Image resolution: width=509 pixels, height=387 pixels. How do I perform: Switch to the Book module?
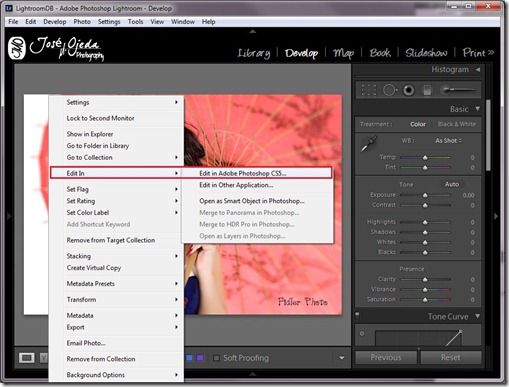[380, 53]
